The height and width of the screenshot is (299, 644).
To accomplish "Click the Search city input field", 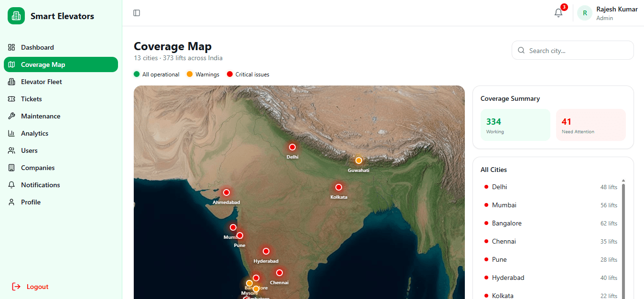I will coord(573,50).
